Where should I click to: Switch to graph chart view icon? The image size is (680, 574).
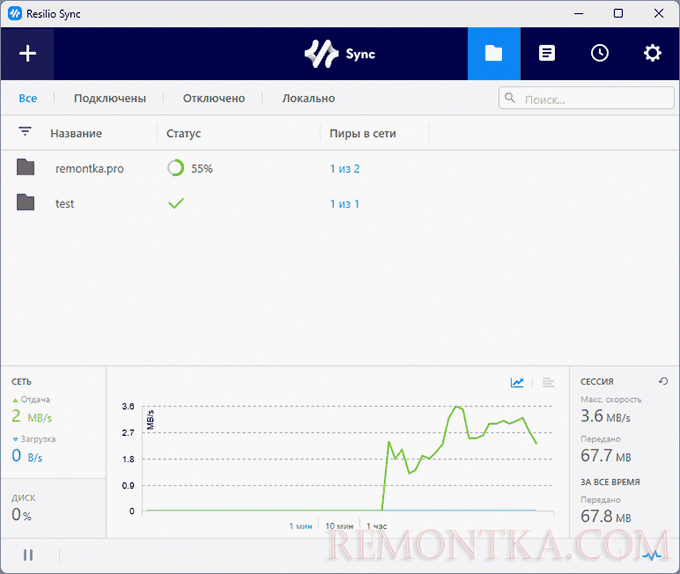click(517, 382)
